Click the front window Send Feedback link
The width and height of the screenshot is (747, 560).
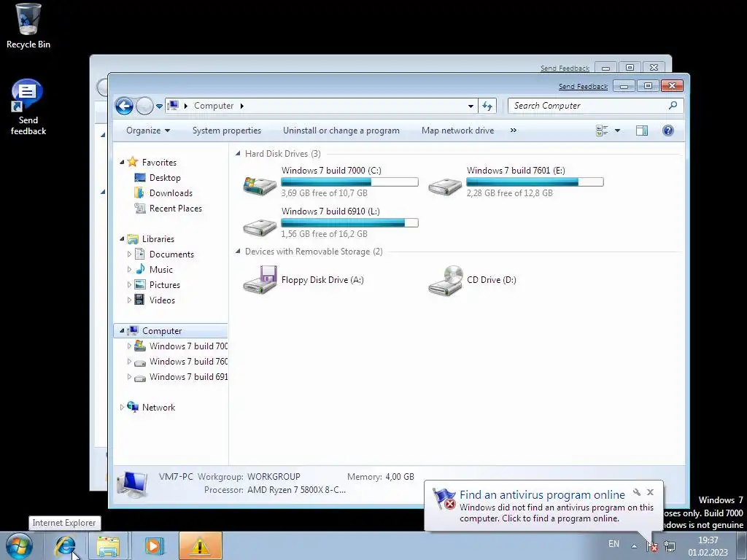pos(583,86)
